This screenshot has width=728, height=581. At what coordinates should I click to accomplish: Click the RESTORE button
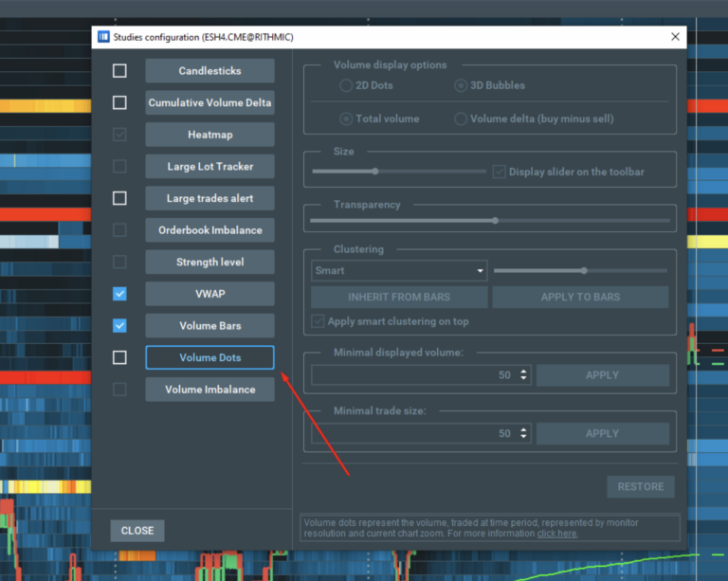coord(640,486)
